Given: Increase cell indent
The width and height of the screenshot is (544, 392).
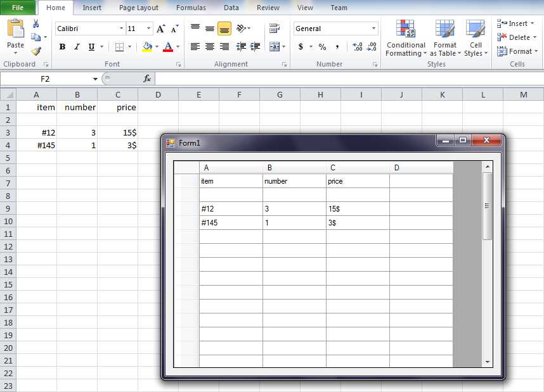Looking at the screenshot, I should point(256,46).
